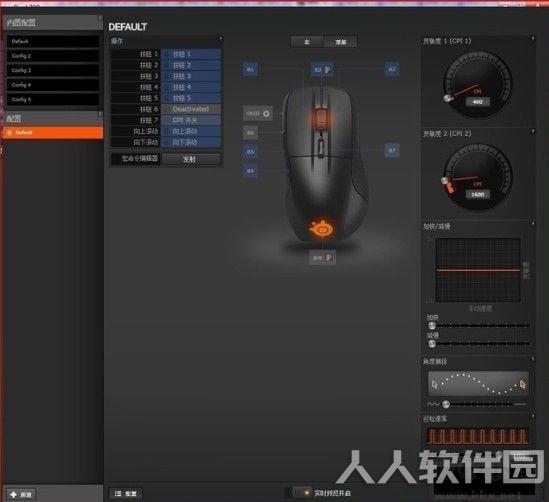Select the Config 3 profile
549x502 pixels.
(53, 70)
